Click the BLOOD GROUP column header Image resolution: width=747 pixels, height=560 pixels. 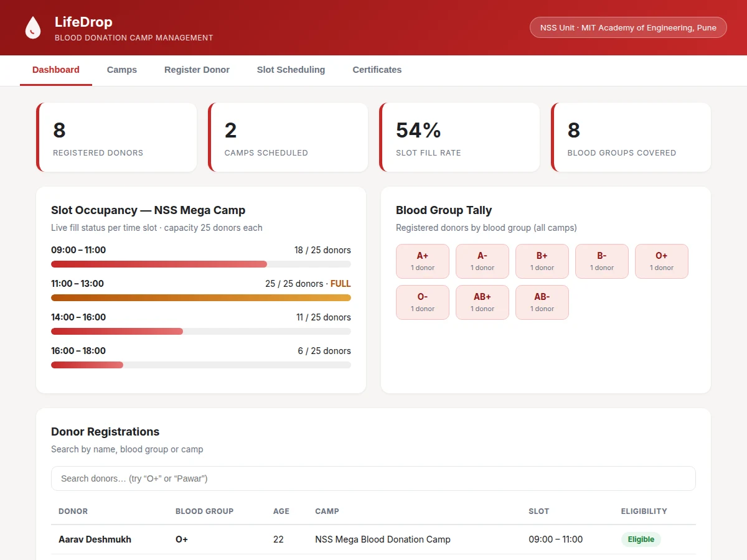204,511
